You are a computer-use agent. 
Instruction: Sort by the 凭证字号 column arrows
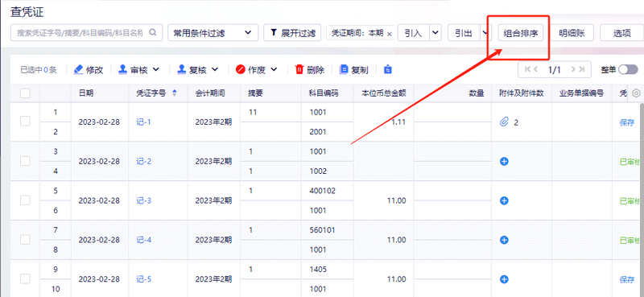(x=174, y=93)
